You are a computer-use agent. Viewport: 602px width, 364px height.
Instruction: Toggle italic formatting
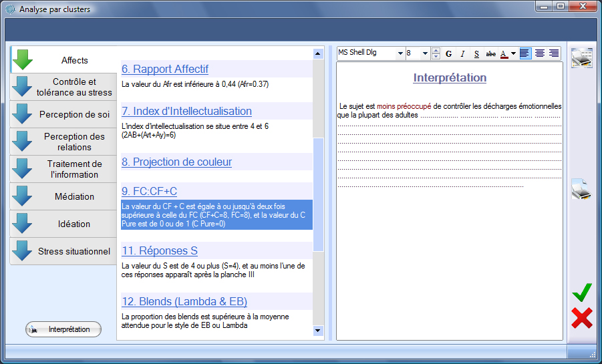(462, 53)
